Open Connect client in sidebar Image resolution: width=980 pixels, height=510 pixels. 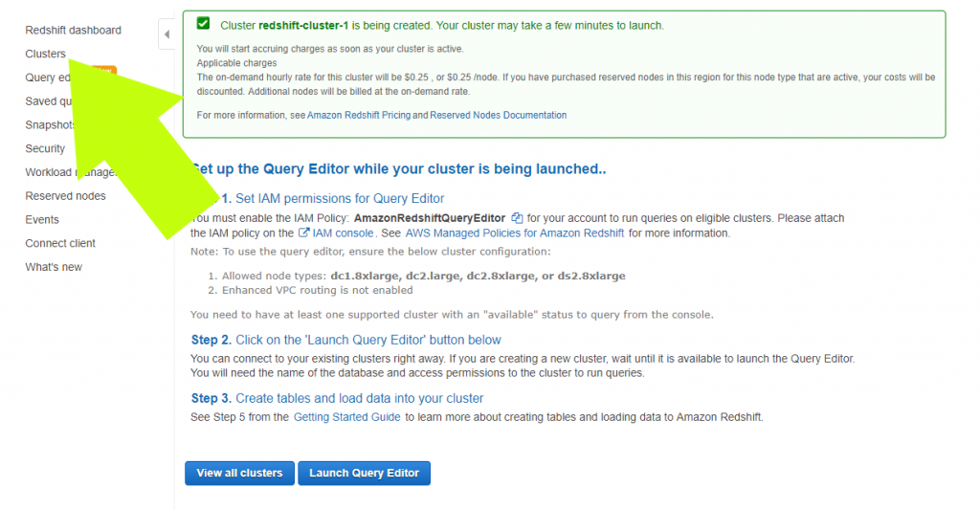coord(60,244)
